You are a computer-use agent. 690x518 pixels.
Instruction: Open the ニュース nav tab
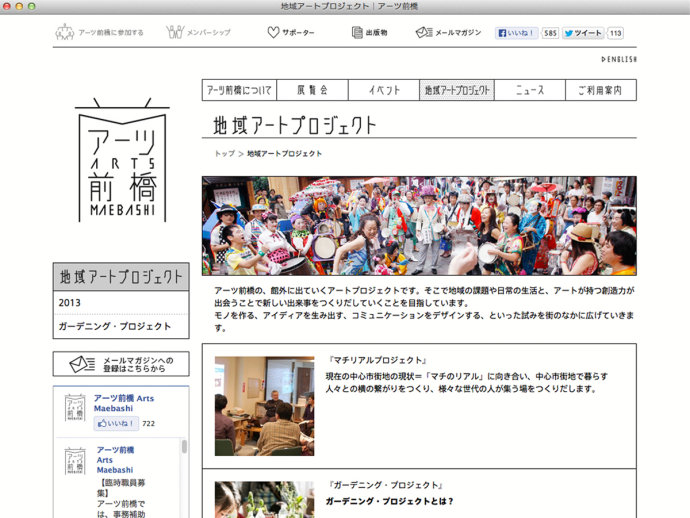[530, 90]
